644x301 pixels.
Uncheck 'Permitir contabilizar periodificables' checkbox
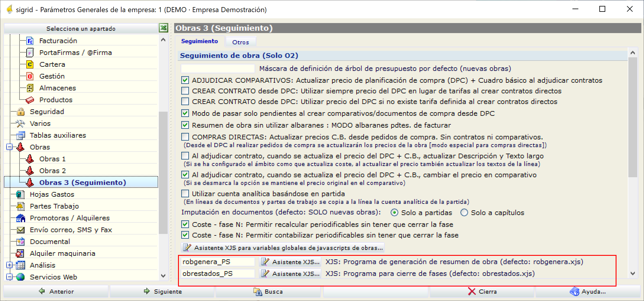point(185,235)
